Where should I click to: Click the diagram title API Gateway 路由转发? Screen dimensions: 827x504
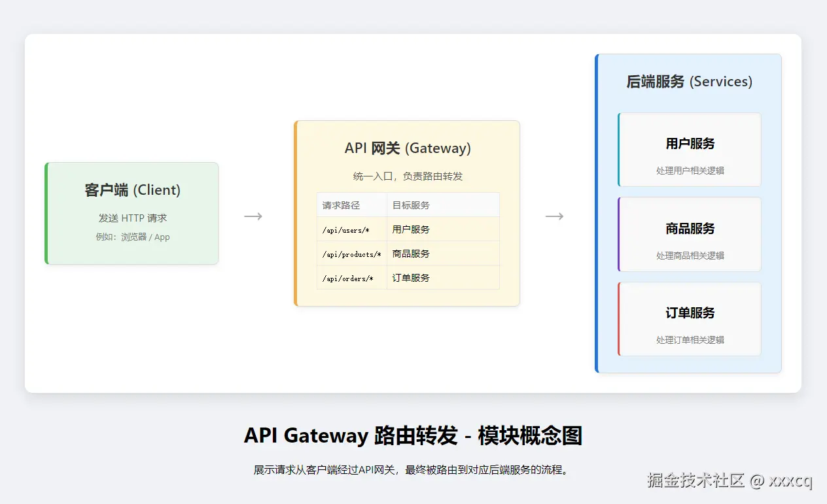pyautogui.click(x=413, y=435)
